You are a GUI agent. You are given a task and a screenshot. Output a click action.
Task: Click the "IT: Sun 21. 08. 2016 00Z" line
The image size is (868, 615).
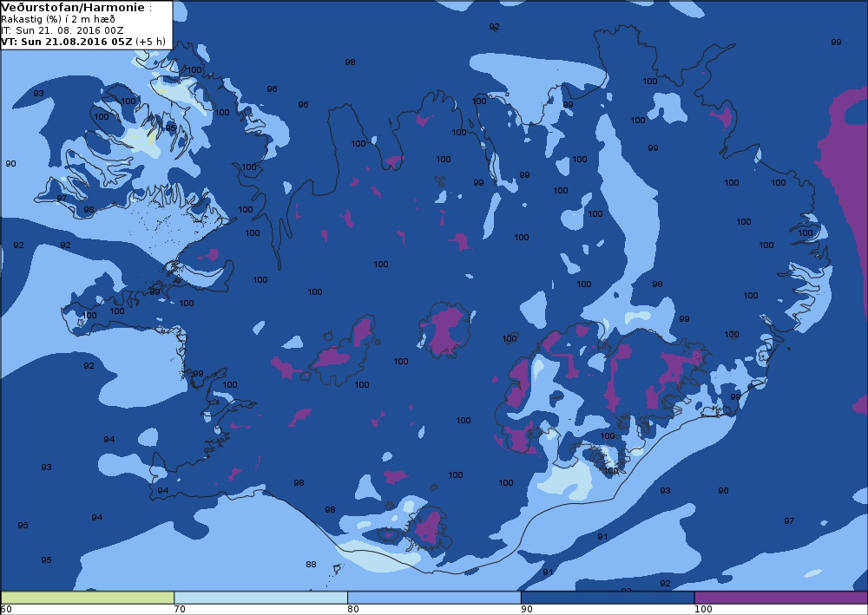click(x=62, y=30)
